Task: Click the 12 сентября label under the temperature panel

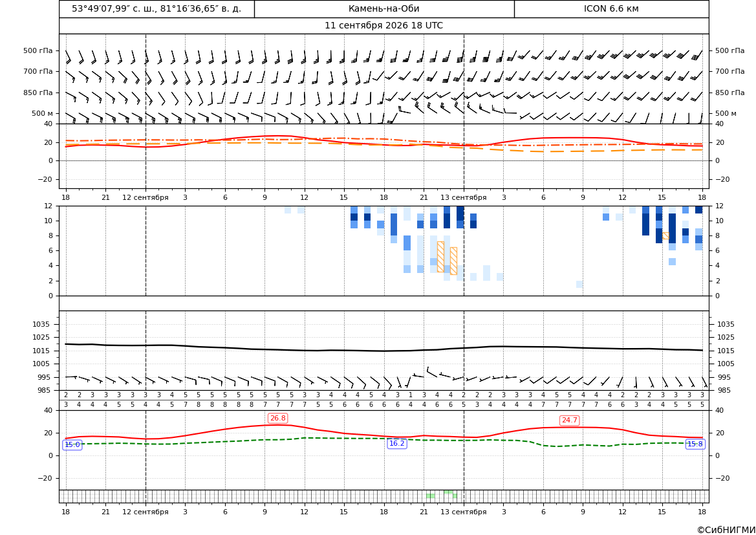Action: (146, 197)
